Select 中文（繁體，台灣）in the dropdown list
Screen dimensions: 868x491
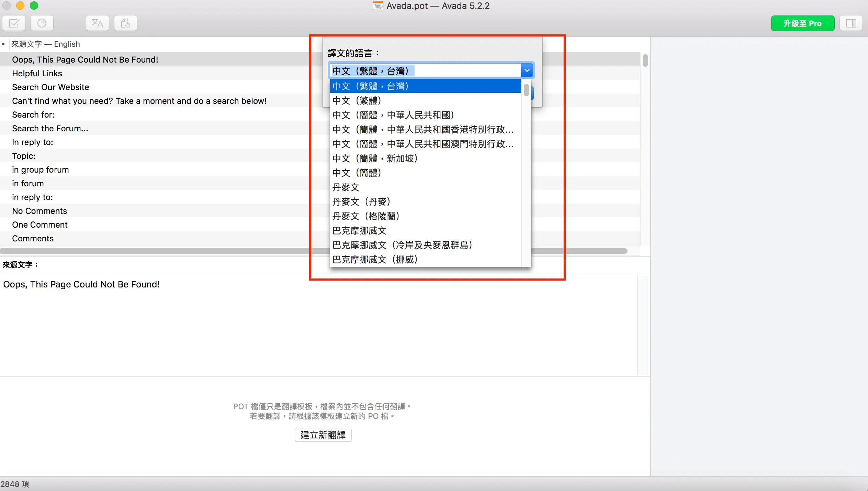tap(425, 86)
